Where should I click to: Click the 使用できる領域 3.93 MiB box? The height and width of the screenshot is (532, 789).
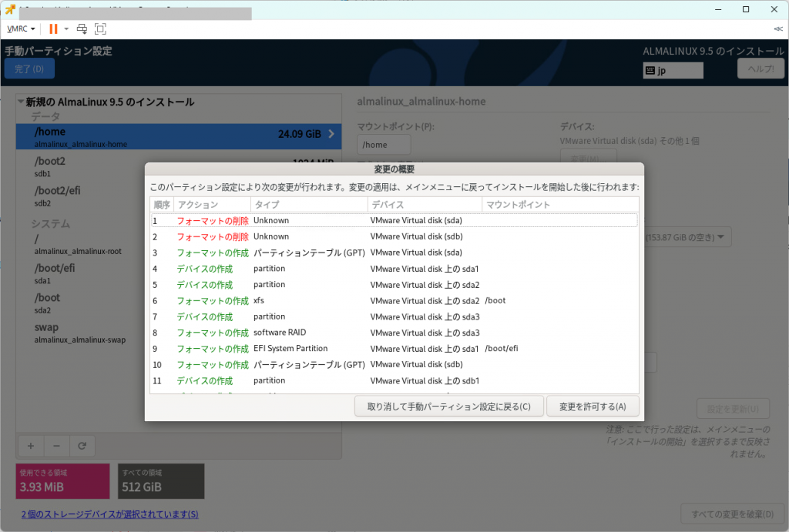coord(63,481)
